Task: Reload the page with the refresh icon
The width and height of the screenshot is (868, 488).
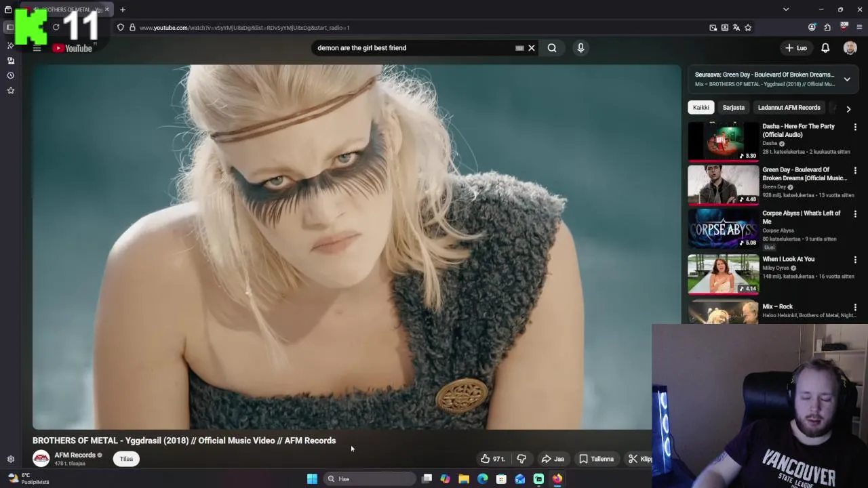Action: 56,27
